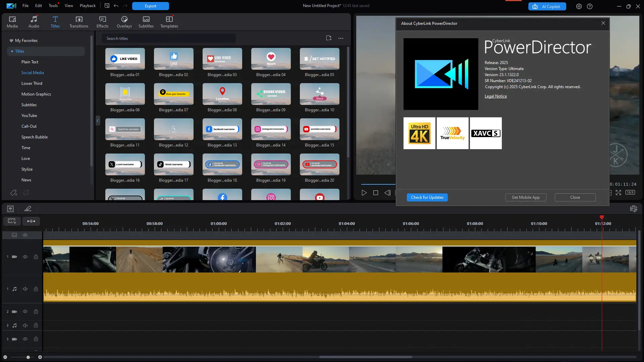Collapse the library panel with side arrow

tap(98, 120)
